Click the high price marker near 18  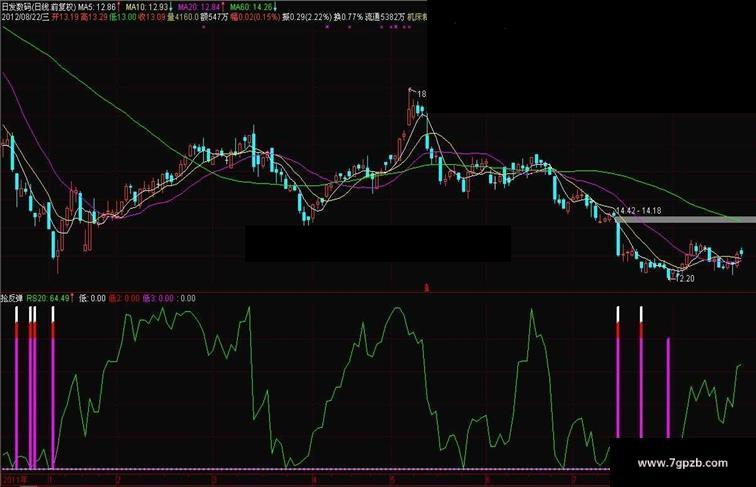pyautogui.click(x=418, y=94)
